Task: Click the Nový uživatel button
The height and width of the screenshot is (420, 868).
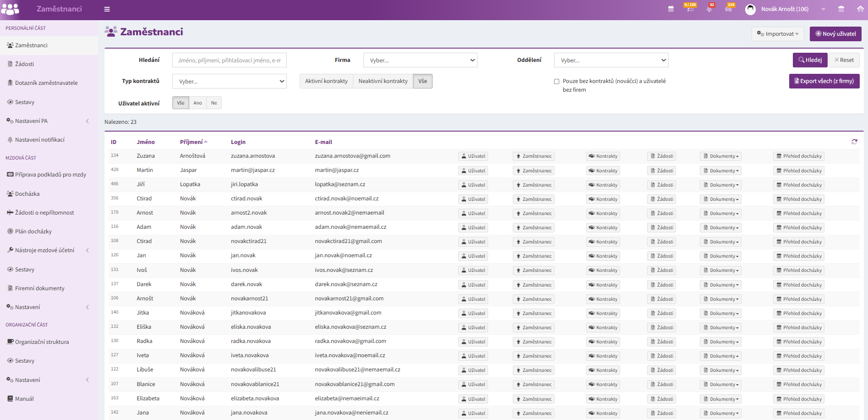Action: [x=835, y=34]
